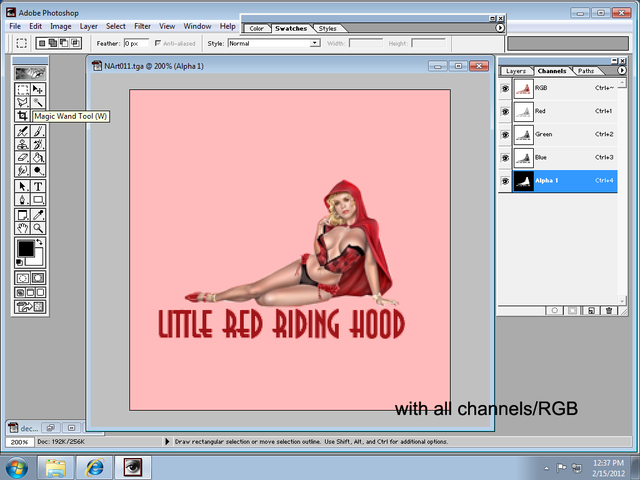Switch to the Layers tab
This screenshot has height=480, width=640.
pos(516,71)
